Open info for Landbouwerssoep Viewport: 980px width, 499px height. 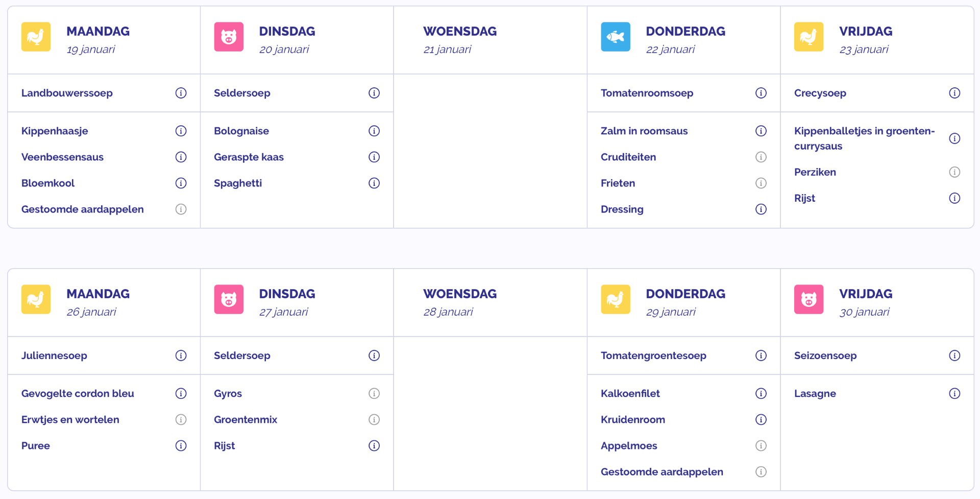pyautogui.click(x=181, y=93)
